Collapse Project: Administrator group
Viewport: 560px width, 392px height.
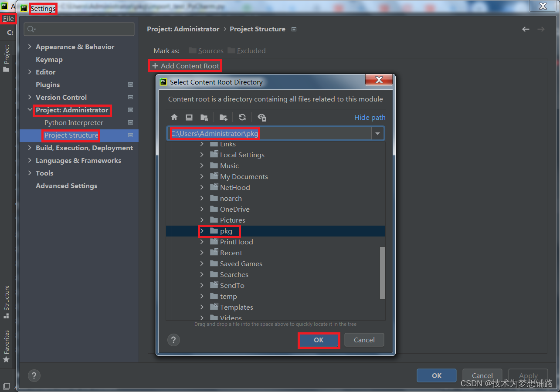pyautogui.click(x=30, y=110)
